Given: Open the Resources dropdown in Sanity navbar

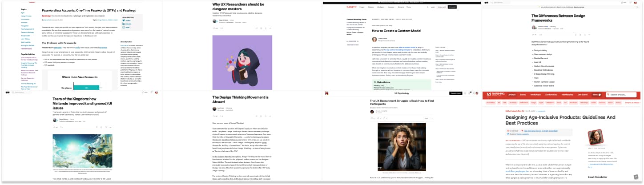Looking at the screenshot, I should click(392, 7).
